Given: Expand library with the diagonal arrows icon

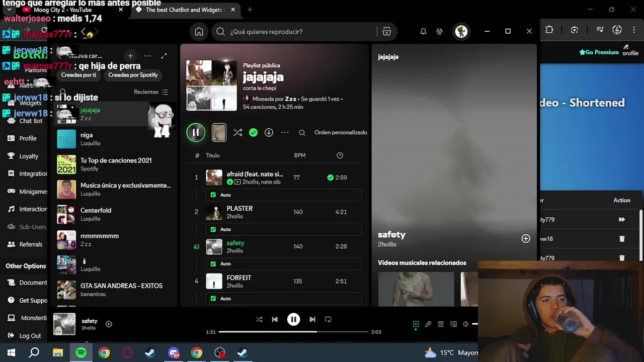Looking at the screenshot, I should coord(164,56).
